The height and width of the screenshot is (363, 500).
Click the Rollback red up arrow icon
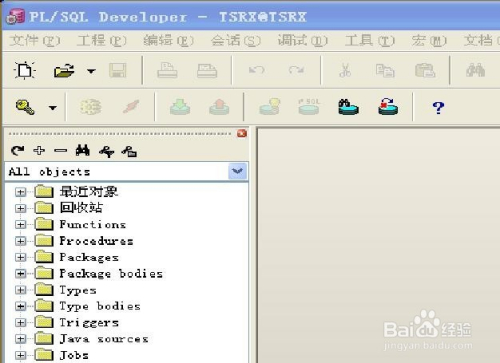coord(219,107)
